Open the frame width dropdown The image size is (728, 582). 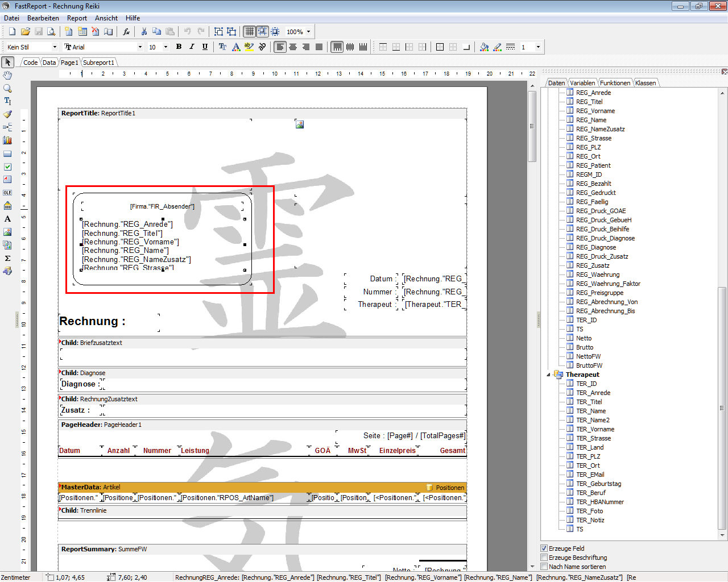pyautogui.click(x=538, y=47)
